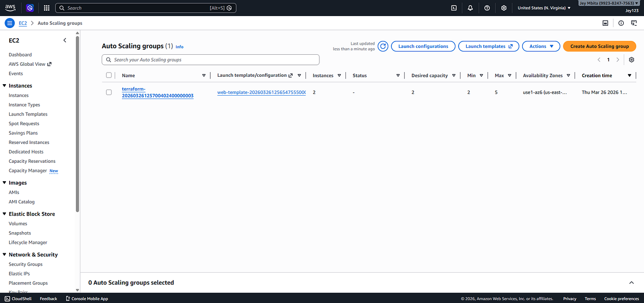Open Events in the sidebar

click(x=16, y=74)
